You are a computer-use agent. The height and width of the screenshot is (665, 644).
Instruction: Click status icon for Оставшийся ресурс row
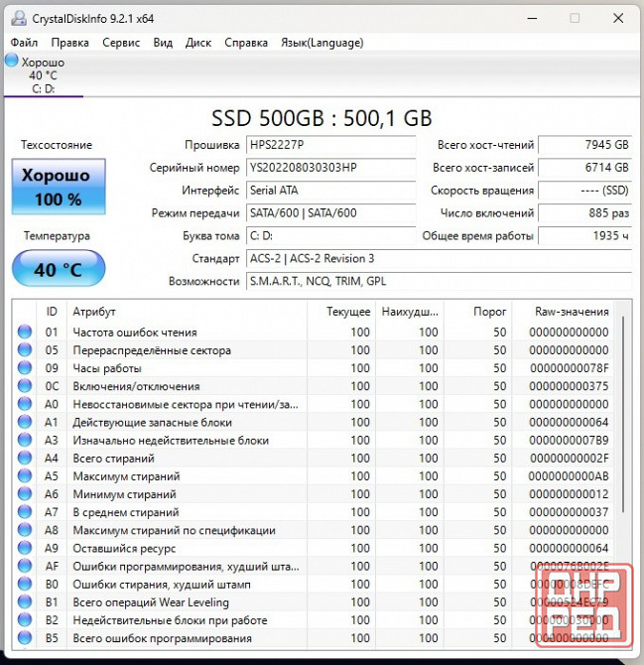(x=25, y=548)
